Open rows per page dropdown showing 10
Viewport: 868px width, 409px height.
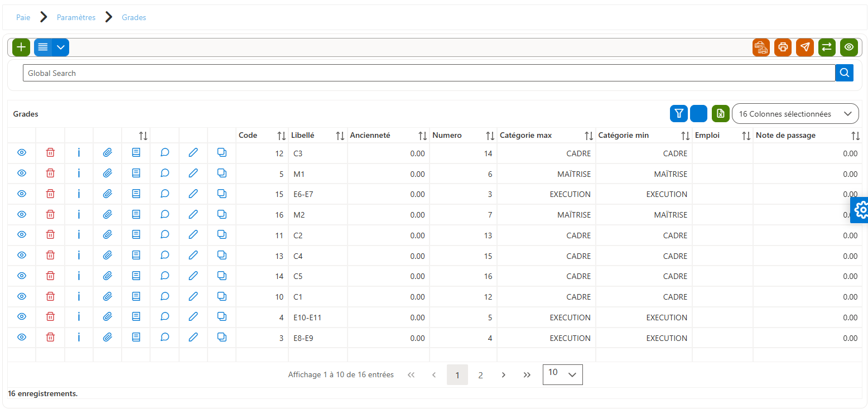click(x=562, y=374)
